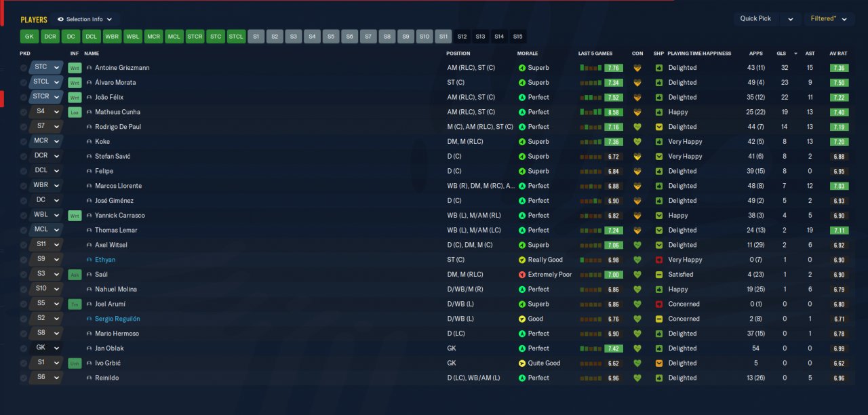Click the Unh status badge for Ivo Grbić
This screenshot has width=868, height=415.
point(75,363)
